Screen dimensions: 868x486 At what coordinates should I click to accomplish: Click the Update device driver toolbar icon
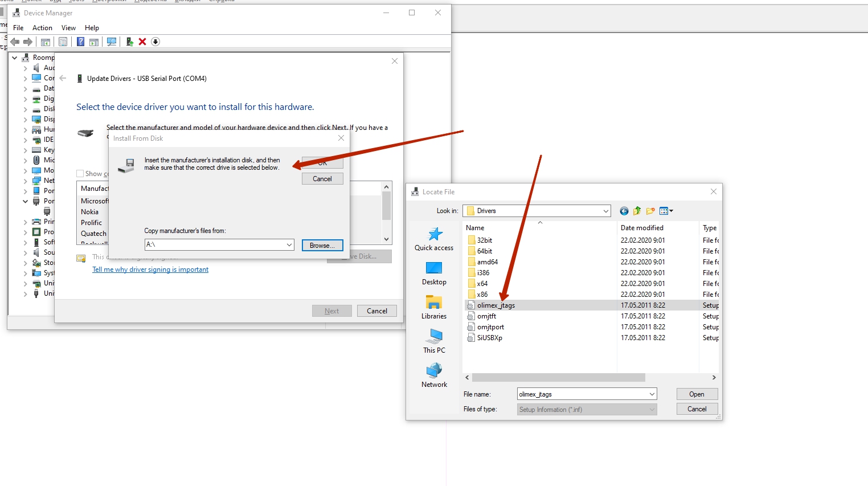130,42
